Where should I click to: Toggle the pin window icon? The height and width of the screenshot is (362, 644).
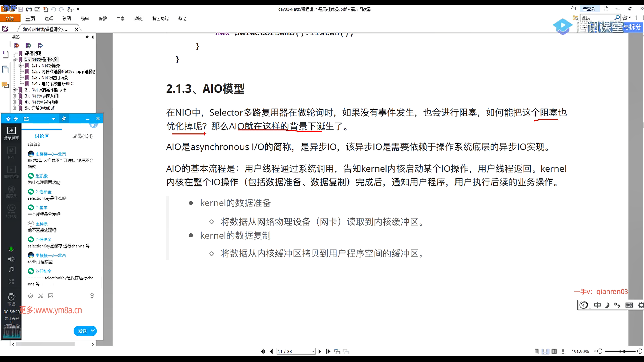point(64,119)
